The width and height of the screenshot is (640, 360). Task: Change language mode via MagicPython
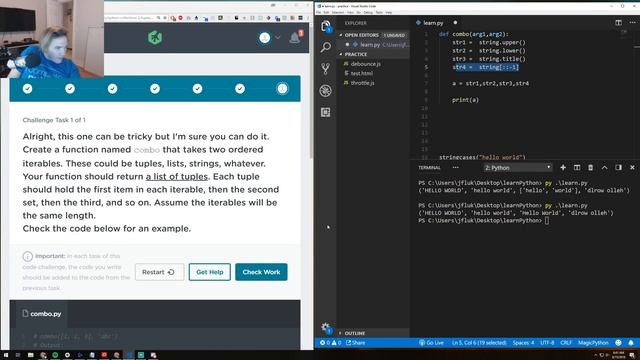tap(593, 342)
